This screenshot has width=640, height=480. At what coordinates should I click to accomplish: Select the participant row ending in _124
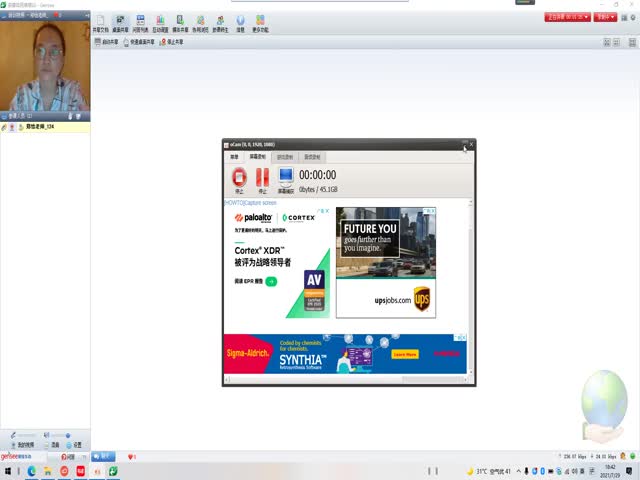pos(45,127)
